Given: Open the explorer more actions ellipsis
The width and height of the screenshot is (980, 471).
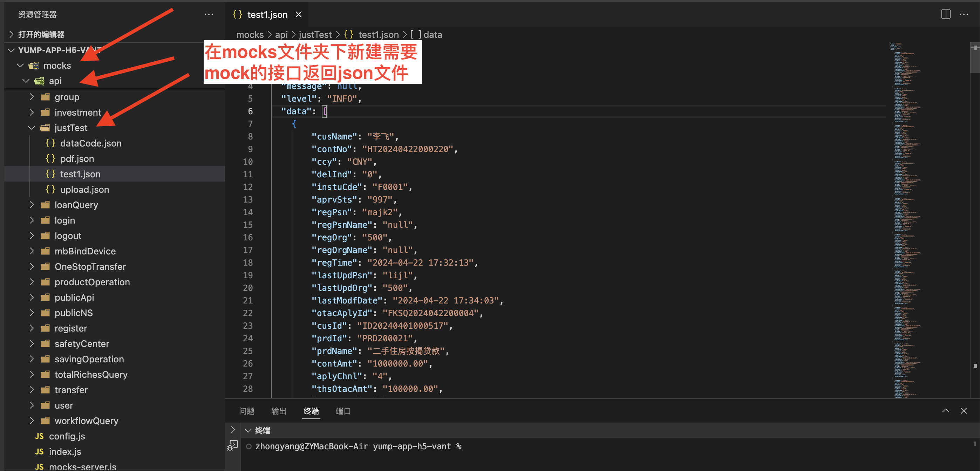Looking at the screenshot, I should (209, 14).
